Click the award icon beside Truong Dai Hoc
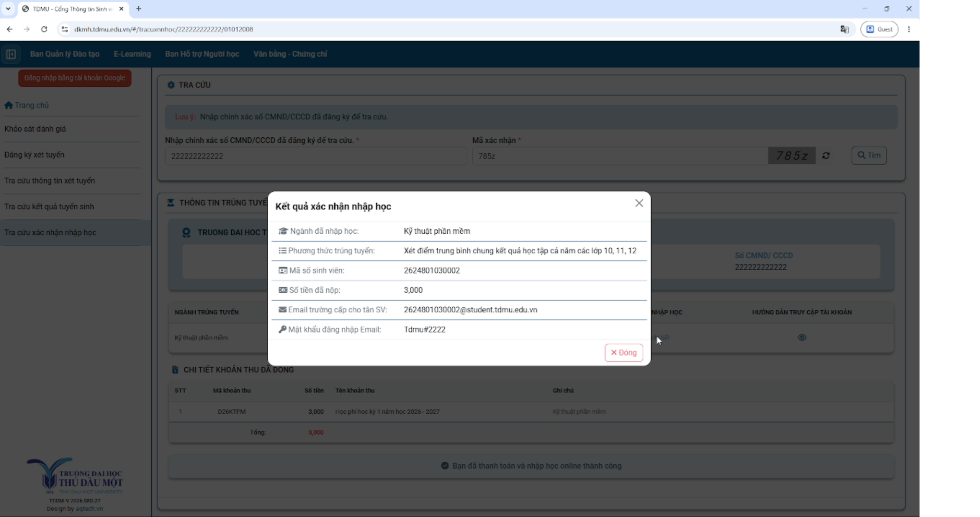980x517 pixels. click(186, 233)
